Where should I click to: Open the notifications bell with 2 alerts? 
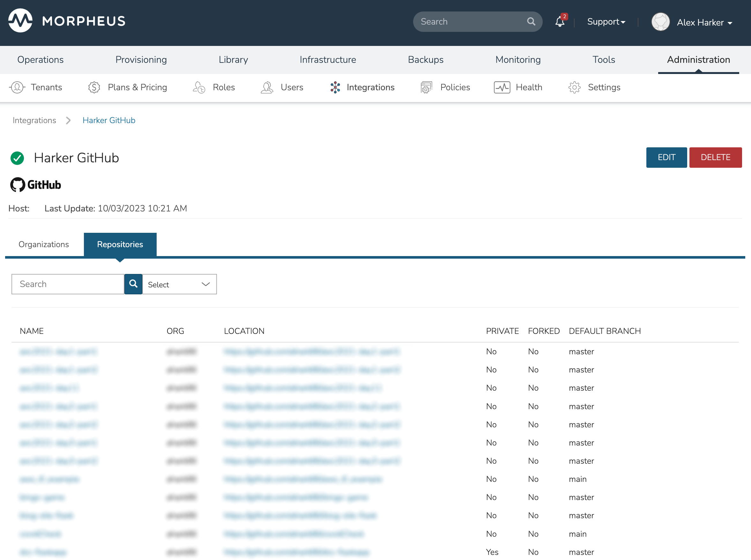coord(560,21)
